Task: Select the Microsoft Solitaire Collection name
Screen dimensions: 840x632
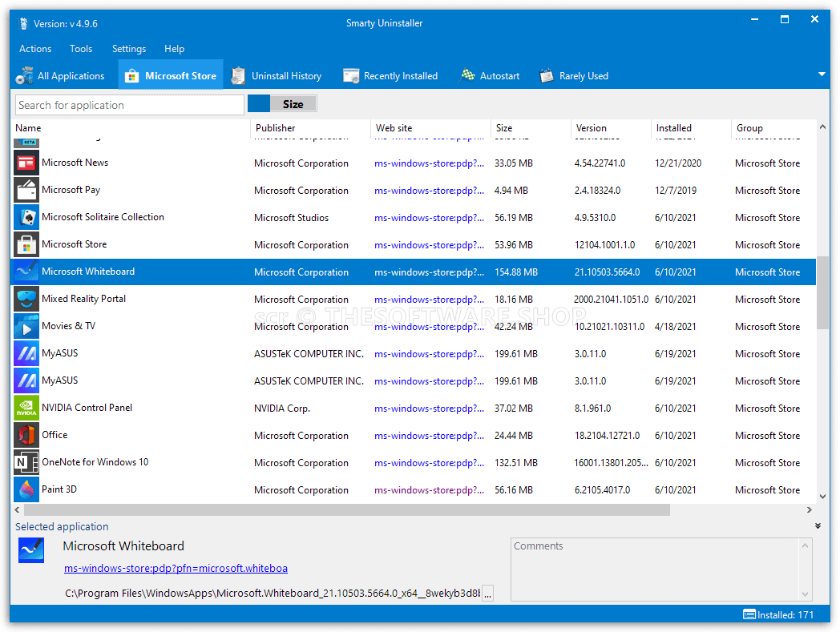Action: click(103, 217)
